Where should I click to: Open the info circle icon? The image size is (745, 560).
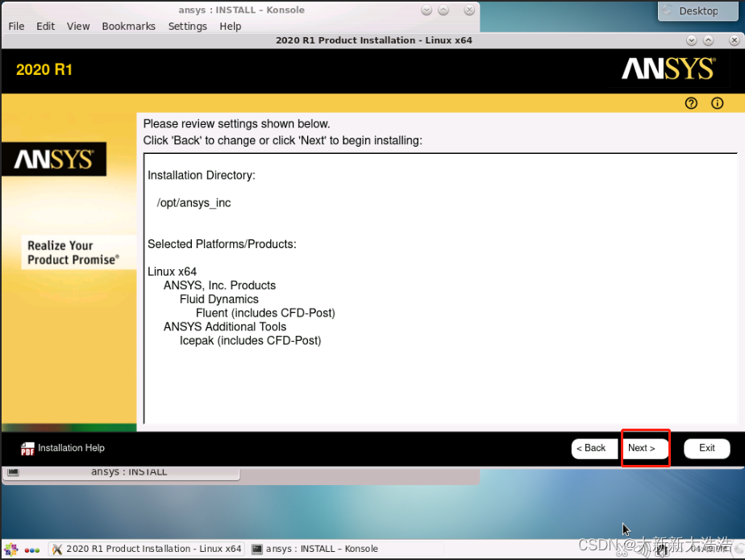[x=717, y=103]
